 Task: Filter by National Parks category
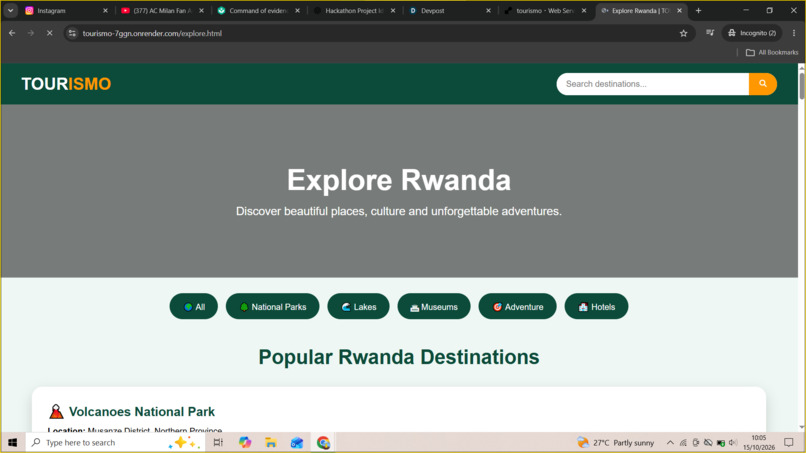click(x=272, y=306)
